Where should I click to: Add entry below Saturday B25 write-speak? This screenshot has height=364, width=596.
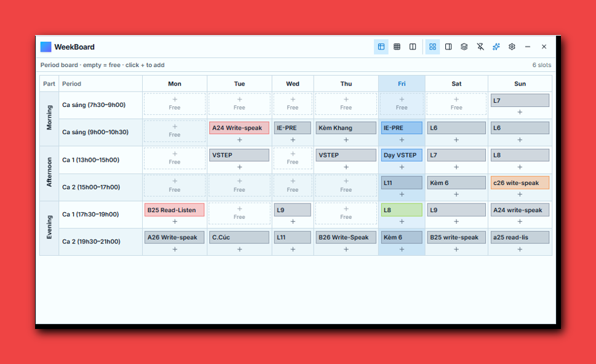point(456,249)
